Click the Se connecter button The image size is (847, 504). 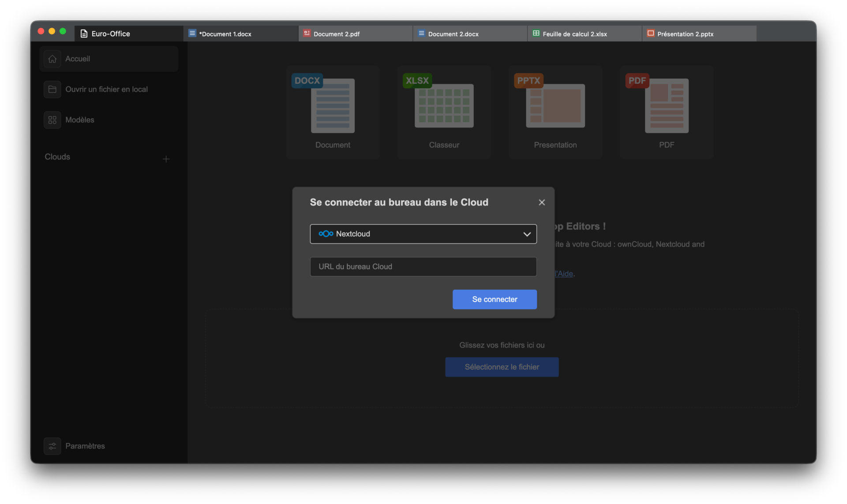click(495, 299)
